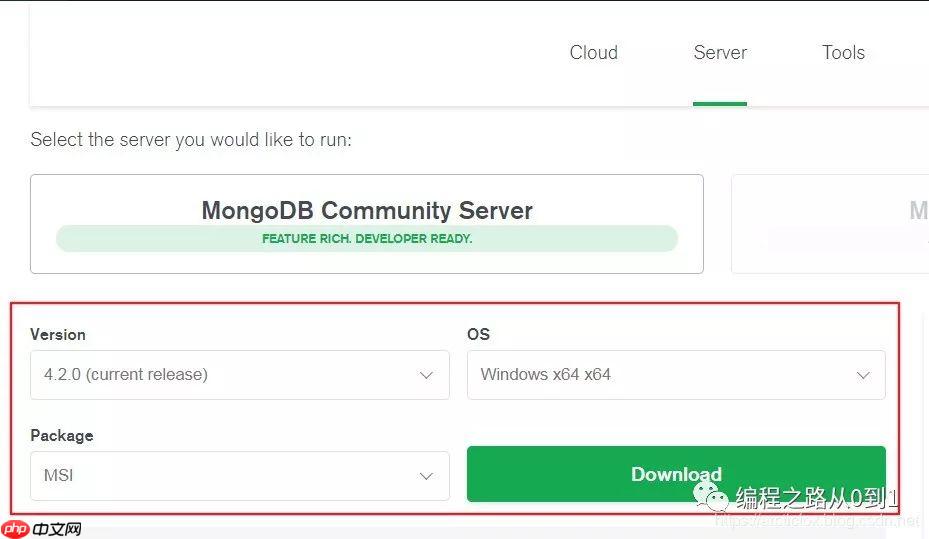Image resolution: width=929 pixels, height=539 pixels.
Task: Open the Package dropdown showing MSI
Action: 230,476
